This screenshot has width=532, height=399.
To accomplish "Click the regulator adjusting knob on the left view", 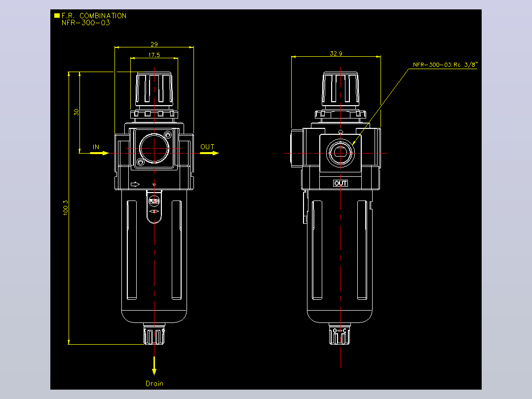I will [154, 88].
